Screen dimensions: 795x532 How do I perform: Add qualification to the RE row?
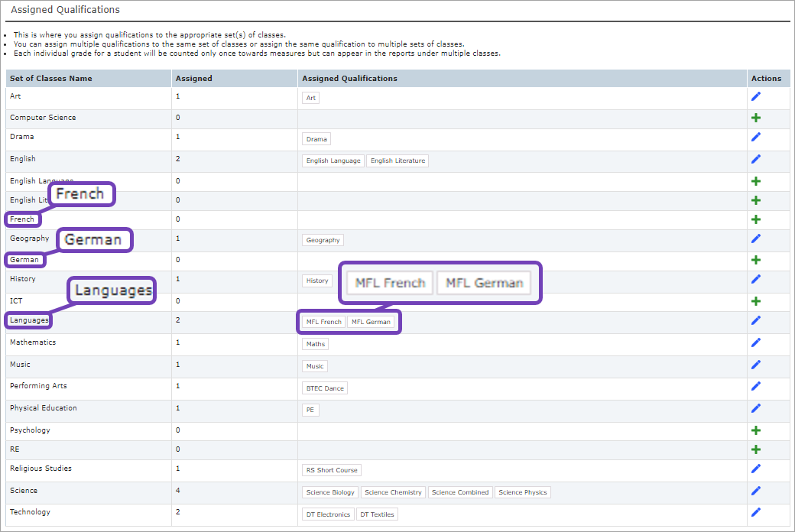pos(756,450)
